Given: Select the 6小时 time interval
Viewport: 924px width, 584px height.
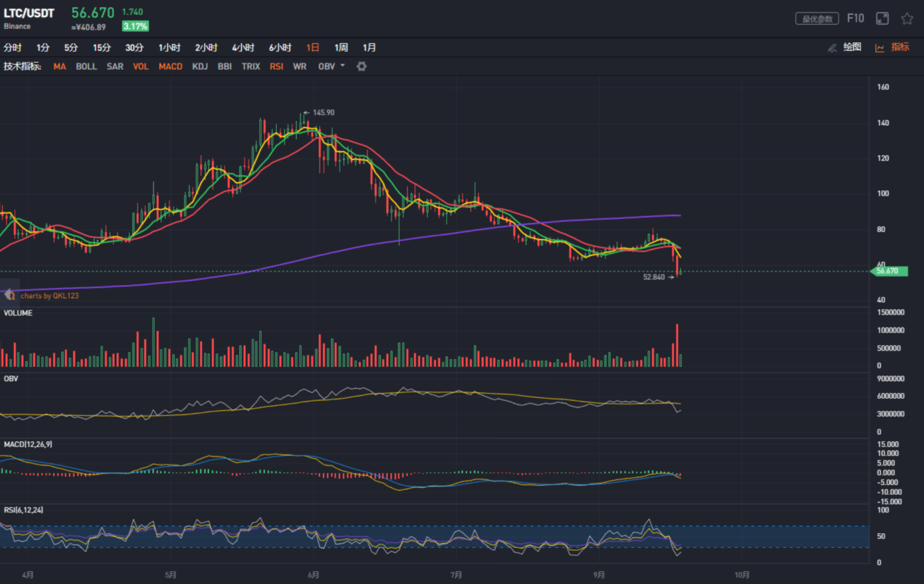Looking at the screenshot, I should pos(280,48).
